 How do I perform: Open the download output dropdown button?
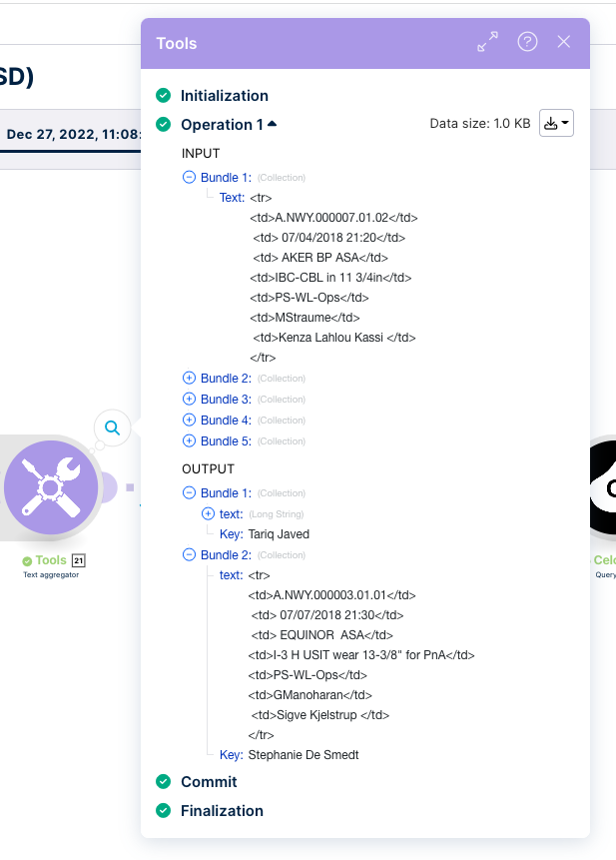pos(556,123)
